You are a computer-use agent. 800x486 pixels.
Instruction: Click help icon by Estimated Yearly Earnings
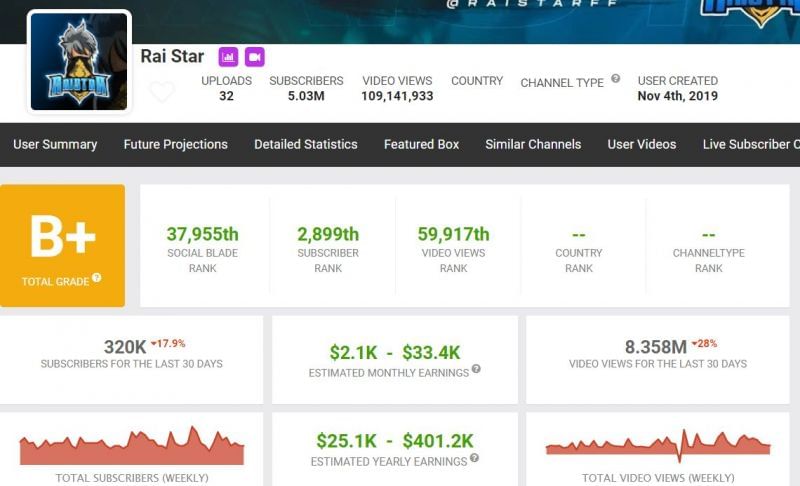click(x=474, y=458)
